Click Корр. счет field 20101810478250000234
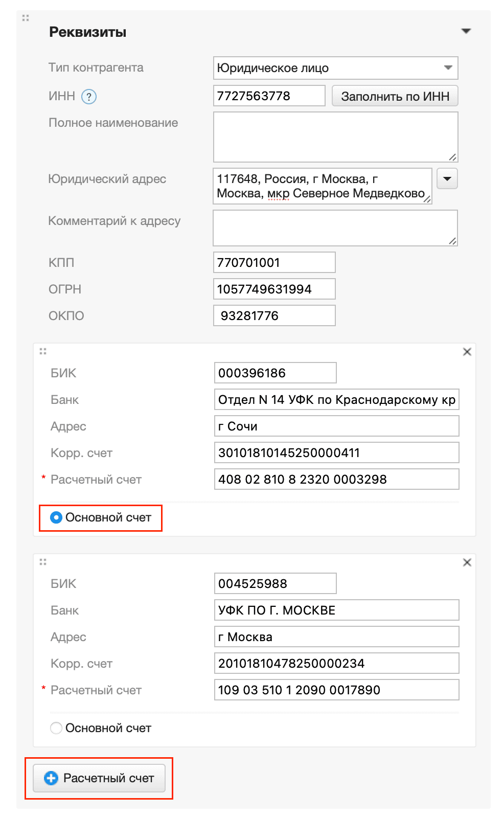The height and width of the screenshot is (817, 504). pyautogui.click(x=337, y=663)
